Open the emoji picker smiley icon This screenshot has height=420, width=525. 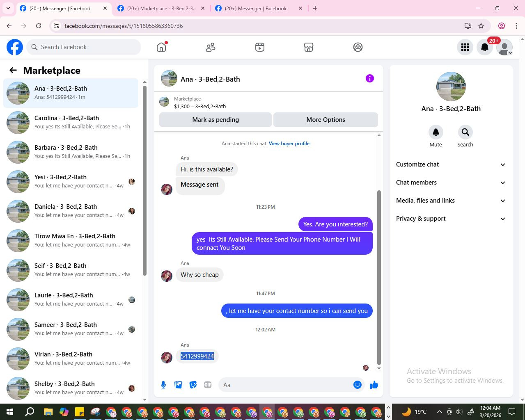coord(358,385)
